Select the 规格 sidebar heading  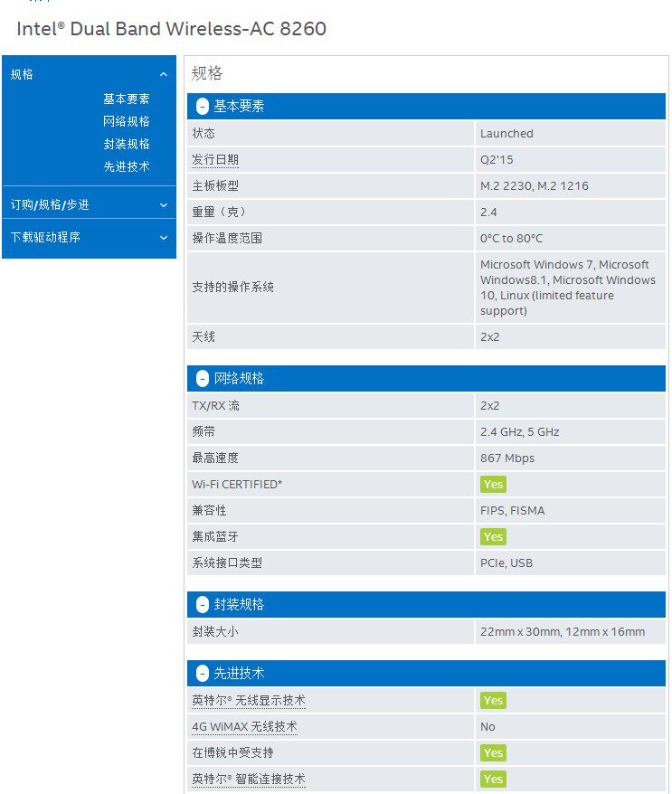point(22,74)
